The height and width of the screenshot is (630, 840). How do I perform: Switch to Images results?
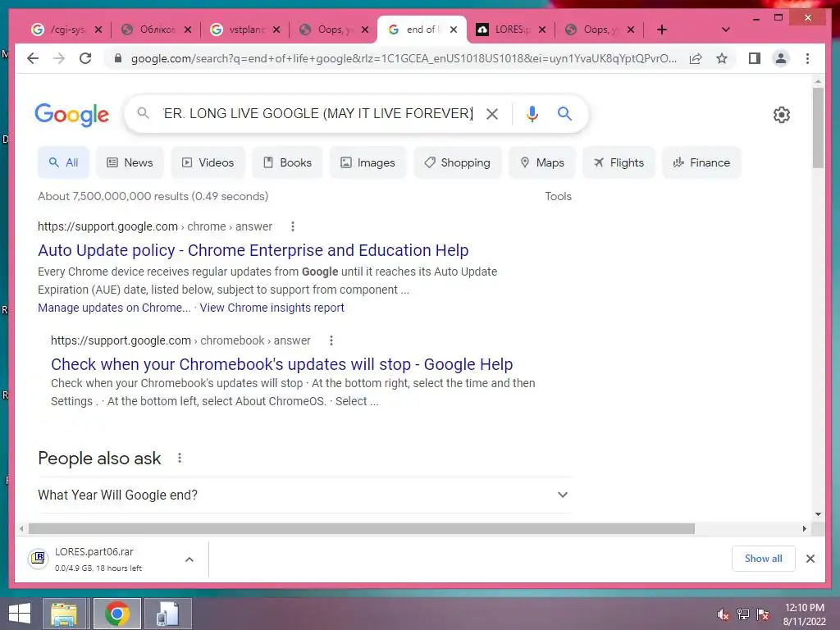tap(368, 162)
